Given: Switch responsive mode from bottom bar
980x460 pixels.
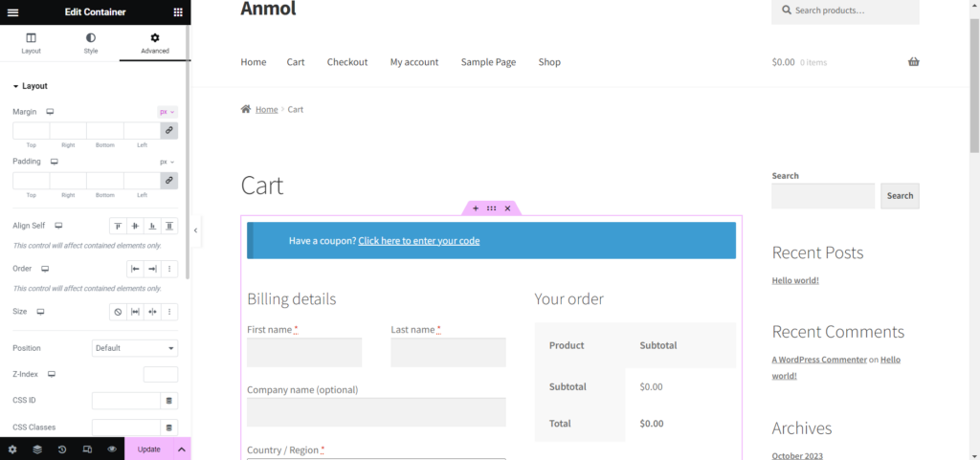Looking at the screenshot, I should (x=87, y=449).
